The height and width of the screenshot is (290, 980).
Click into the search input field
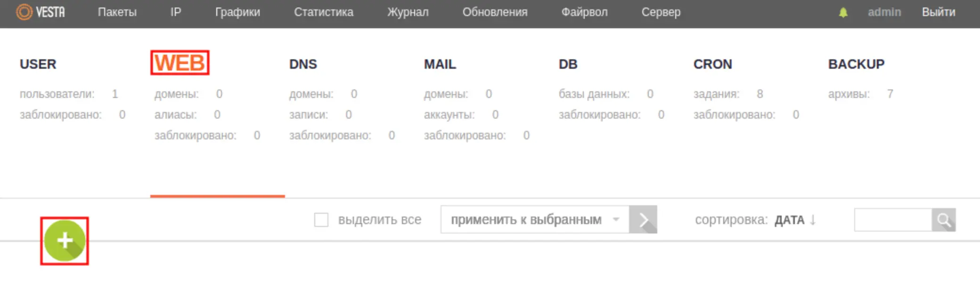pyautogui.click(x=893, y=220)
